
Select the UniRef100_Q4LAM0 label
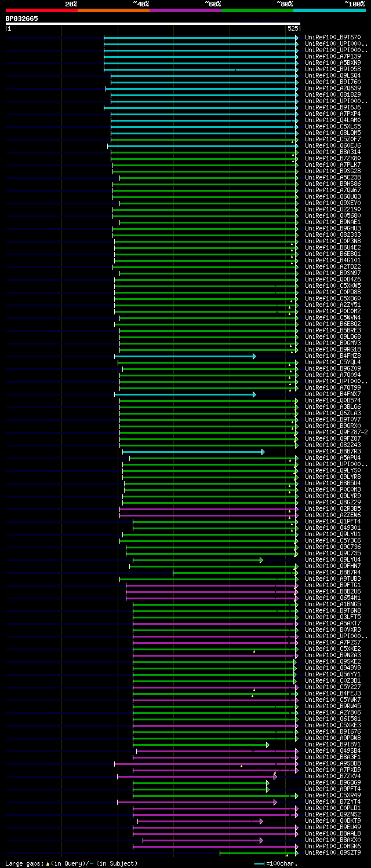(x=333, y=120)
